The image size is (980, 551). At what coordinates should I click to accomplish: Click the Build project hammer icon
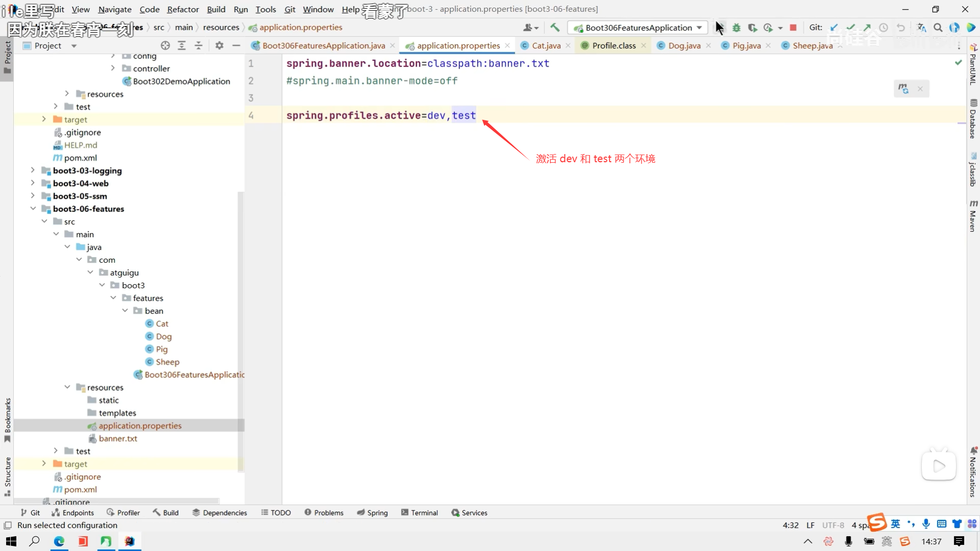click(555, 28)
